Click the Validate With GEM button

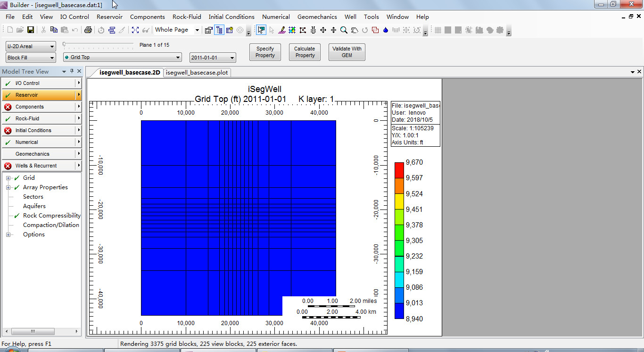point(347,52)
